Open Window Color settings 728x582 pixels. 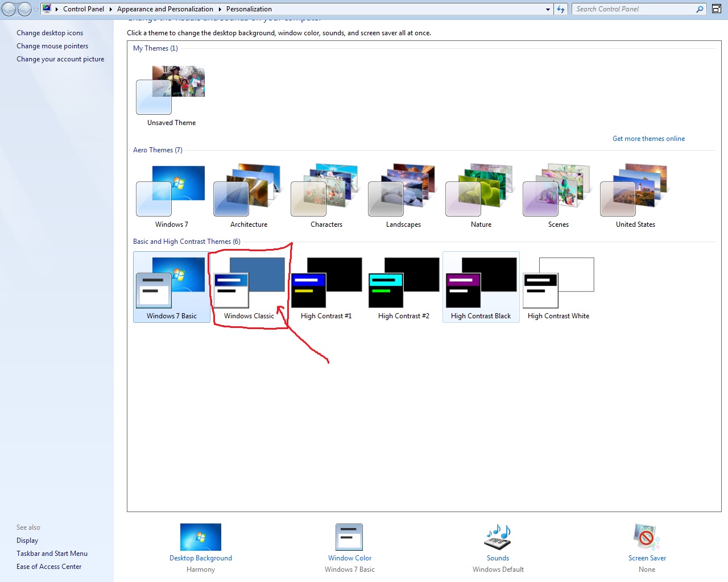(349, 537)
